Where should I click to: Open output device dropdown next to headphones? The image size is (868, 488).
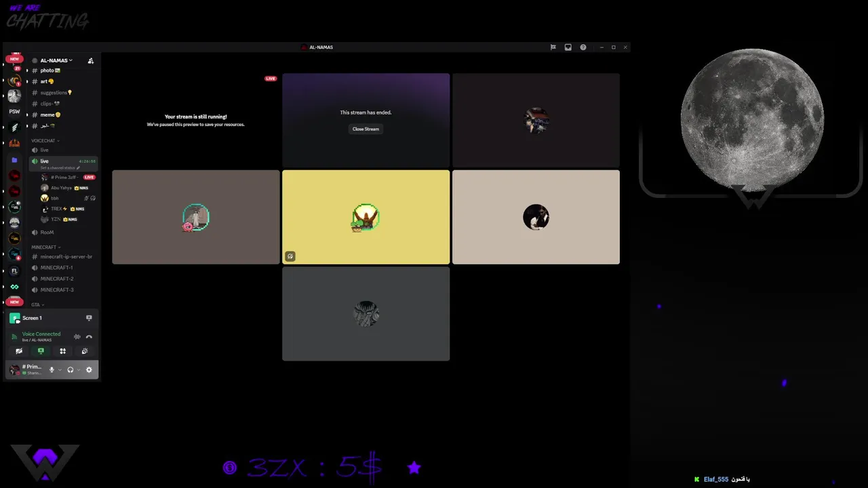click(78, 370)
